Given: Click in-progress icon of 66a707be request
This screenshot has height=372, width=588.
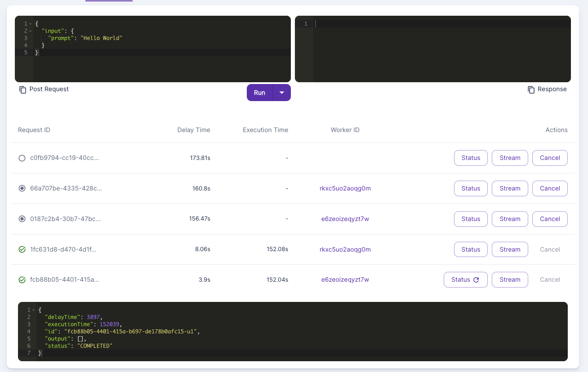Looking at the screenshot, I should click(22, 189).
